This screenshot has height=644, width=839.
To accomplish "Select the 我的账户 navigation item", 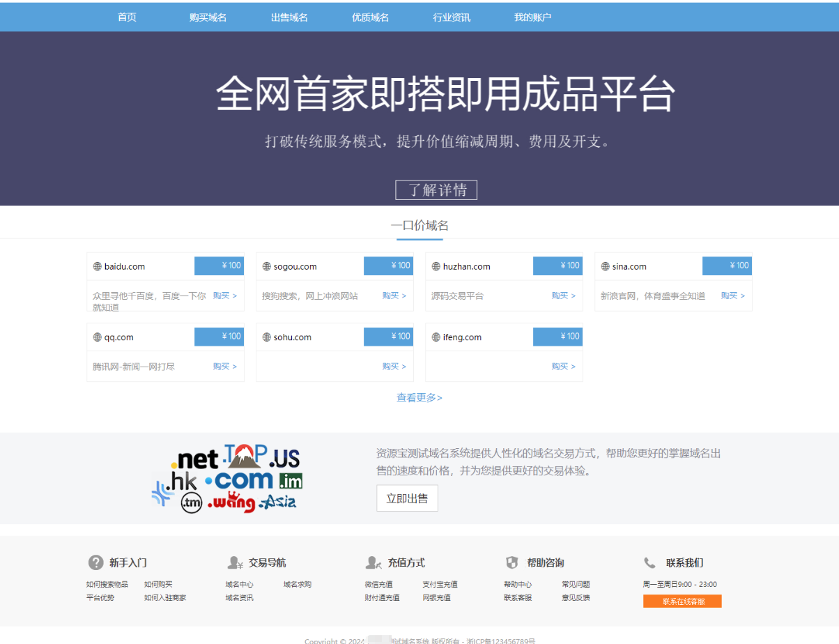I will click(x=532, y=17).
